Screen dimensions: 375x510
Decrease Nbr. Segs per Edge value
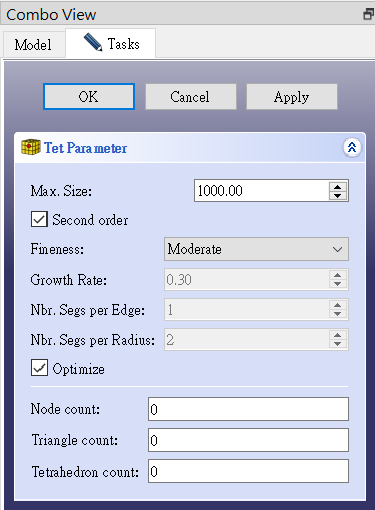(338, 314)
